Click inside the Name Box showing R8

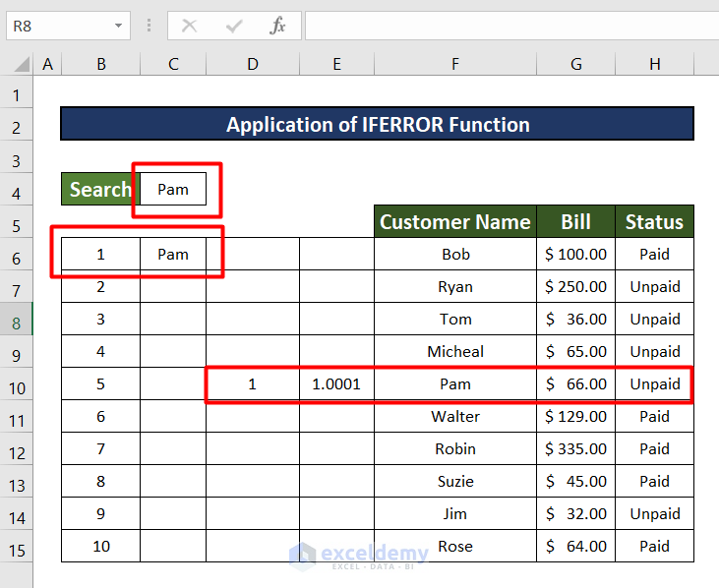click(57, 26)
